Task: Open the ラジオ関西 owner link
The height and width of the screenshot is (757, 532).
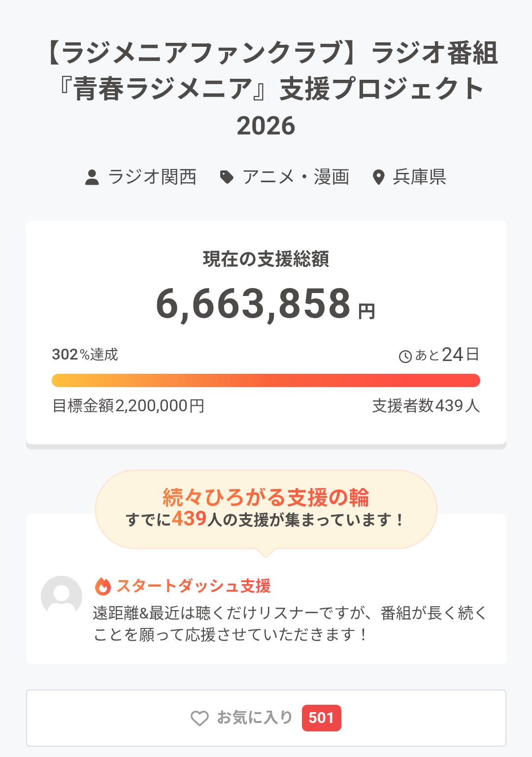Action: (x=152, y=177)
